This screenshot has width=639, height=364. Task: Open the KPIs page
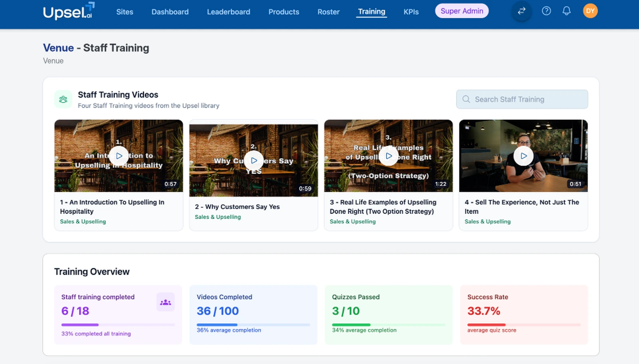point(411,12)
